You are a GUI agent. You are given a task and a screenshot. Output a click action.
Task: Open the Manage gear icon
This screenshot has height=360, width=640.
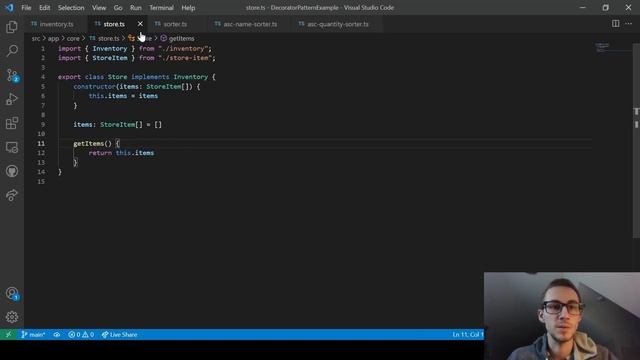pyautogui.click(x=12, y=317)
